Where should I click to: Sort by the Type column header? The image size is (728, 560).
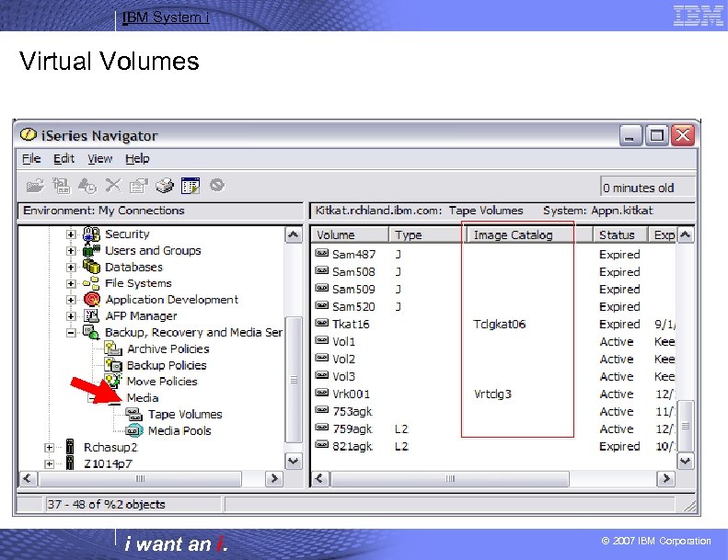(x=428, y=234)
